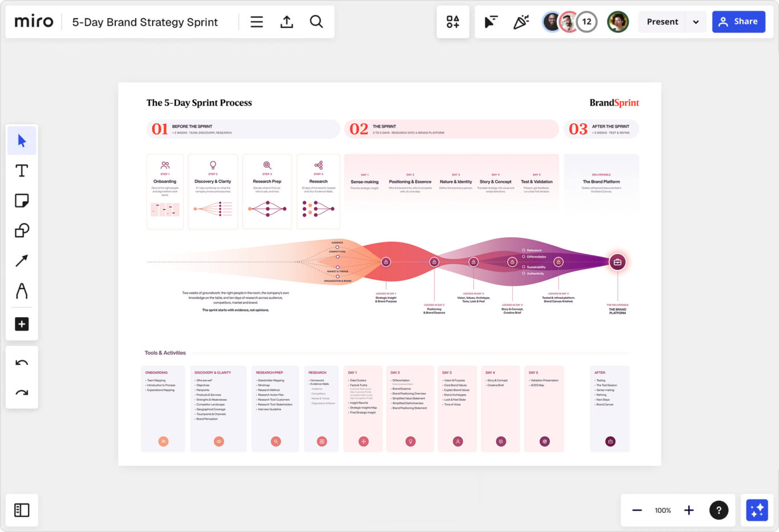The image size is (779, 532).
Task: Select the Pen drawing tool
Action: (22, 291)
